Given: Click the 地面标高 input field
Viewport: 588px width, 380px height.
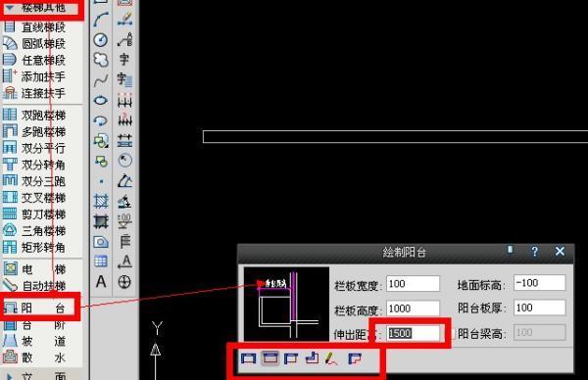Looking at the screenshot, I should [x=540, y=283].
